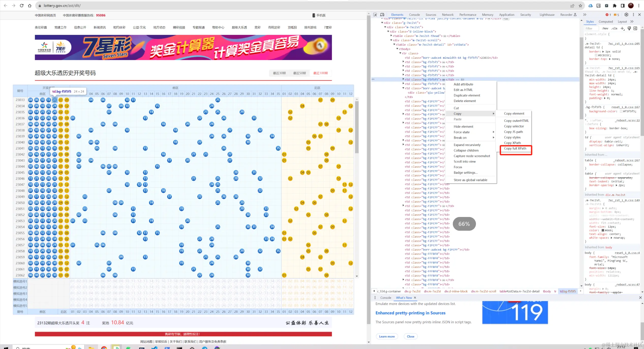Viewport: 644px width, 349px height.
Task: Click the red error count badge
Action: (608, 15)
